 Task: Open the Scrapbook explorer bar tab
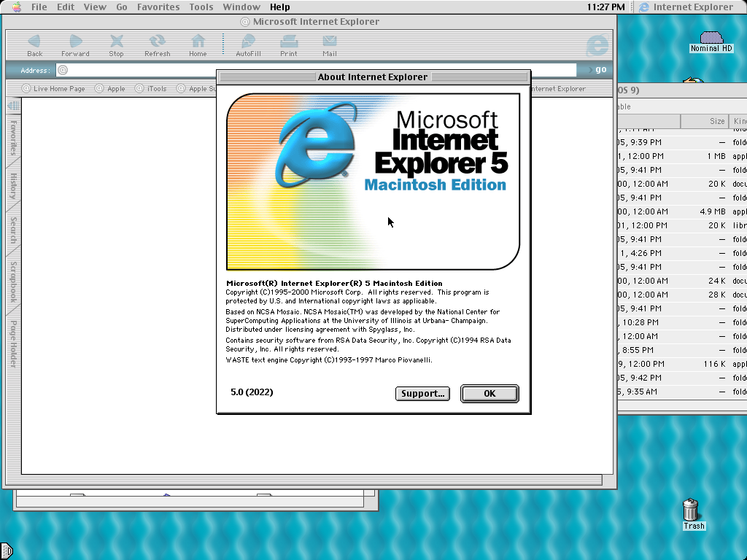point(13,282)
